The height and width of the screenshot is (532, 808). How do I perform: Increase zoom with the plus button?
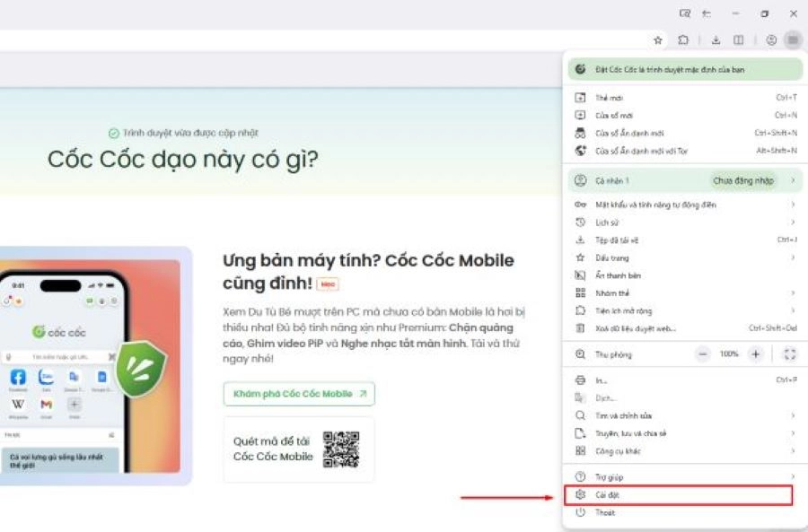point(755,353)
